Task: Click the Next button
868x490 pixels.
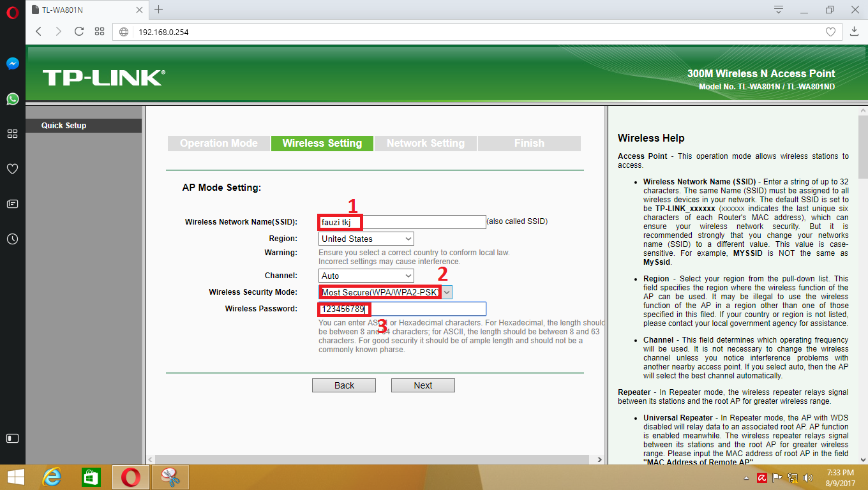Action: coord(423,385)
